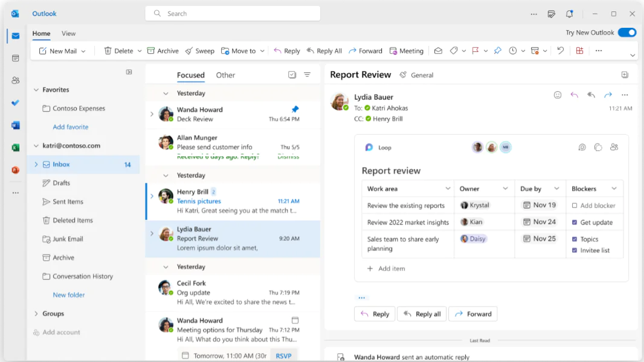
Task: Open Excel from the left app rail
Action: tap(14, 147)
